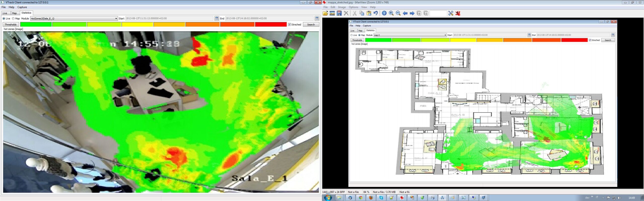Expand the HotZones2(Sala_E_1) module dropdown
The height and width of the screenshot is (201, 644).
click(x=116, y=19)
